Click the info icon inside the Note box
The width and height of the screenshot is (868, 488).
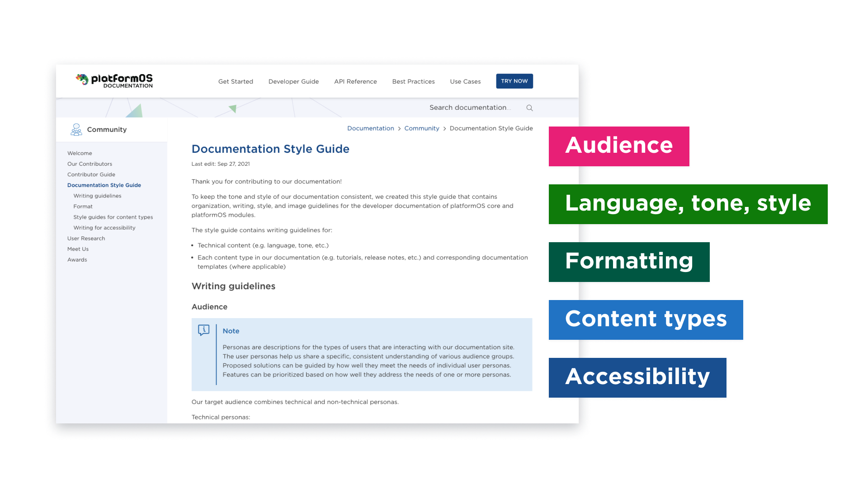pyautogui.click(x=204, y=330)
